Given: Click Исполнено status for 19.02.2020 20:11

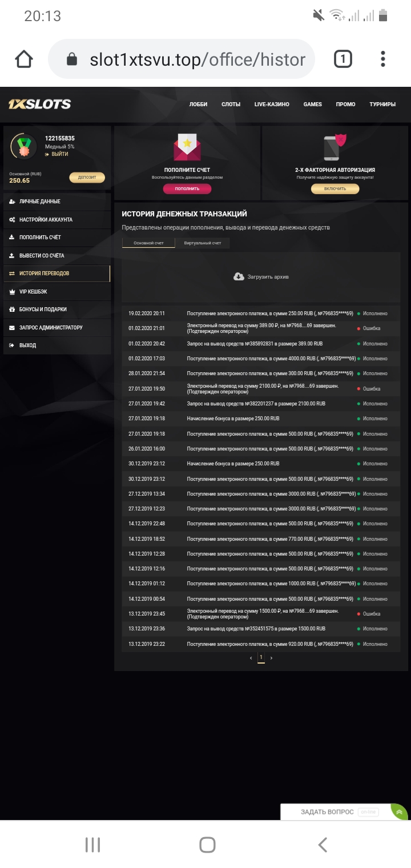Looking at the screenshot, I should coord(375,314).
